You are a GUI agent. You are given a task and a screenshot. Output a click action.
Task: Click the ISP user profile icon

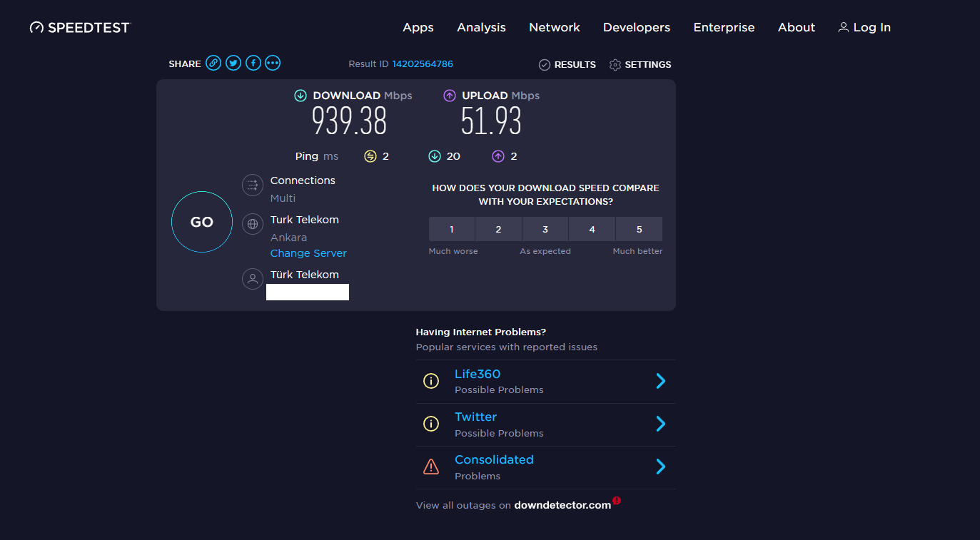[252, 279]
